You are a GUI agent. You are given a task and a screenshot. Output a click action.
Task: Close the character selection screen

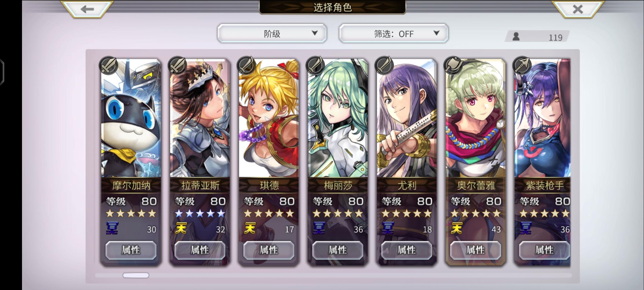click(x=578, y=9)
